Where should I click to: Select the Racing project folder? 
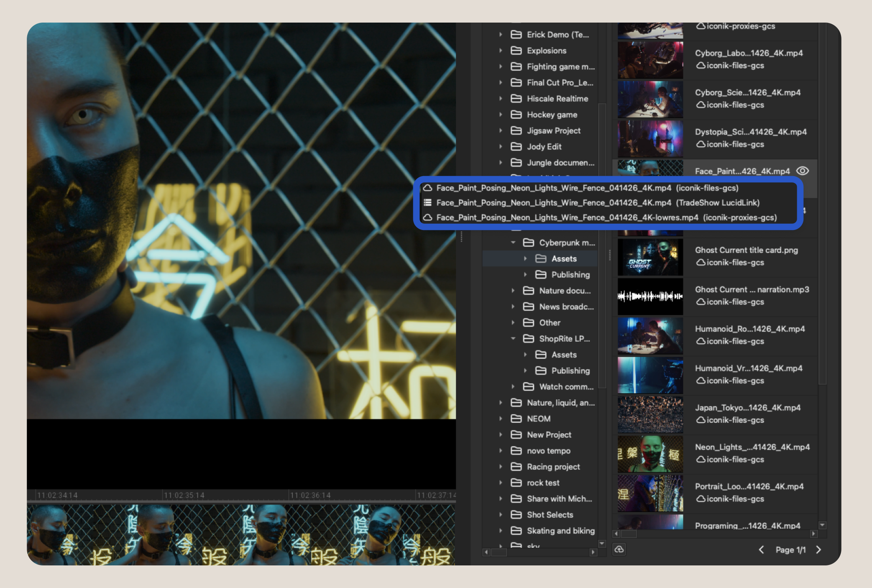pos(553,467)
